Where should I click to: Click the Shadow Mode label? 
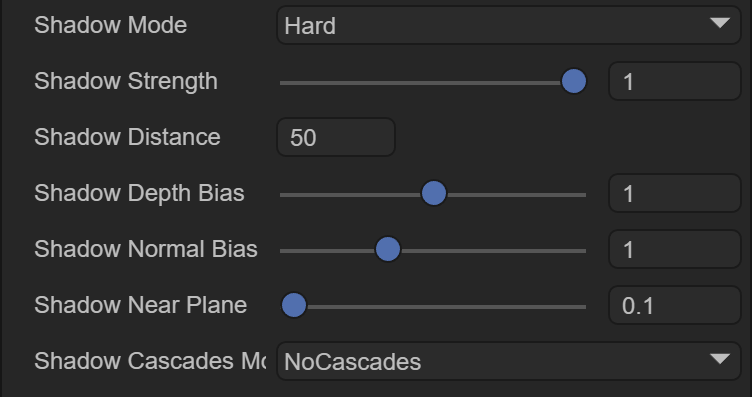click(110, 25)
